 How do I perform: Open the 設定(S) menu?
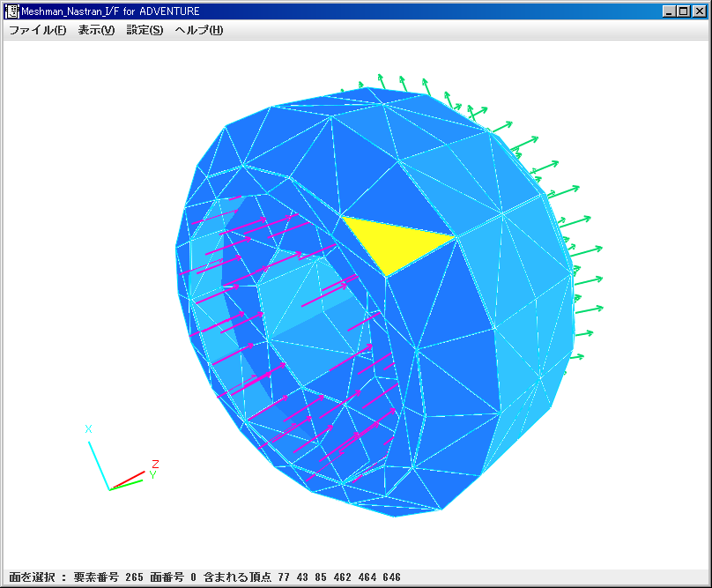tap(145, 30)
